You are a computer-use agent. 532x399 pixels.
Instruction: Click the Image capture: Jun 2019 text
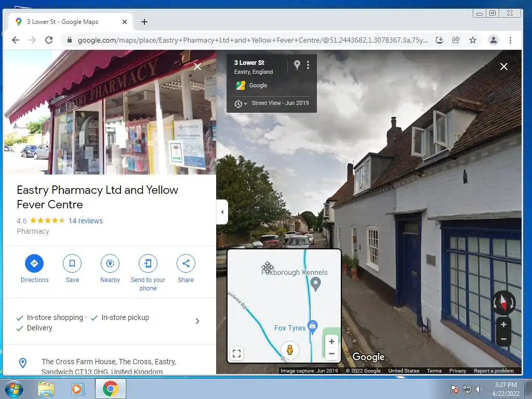[309, 371]
